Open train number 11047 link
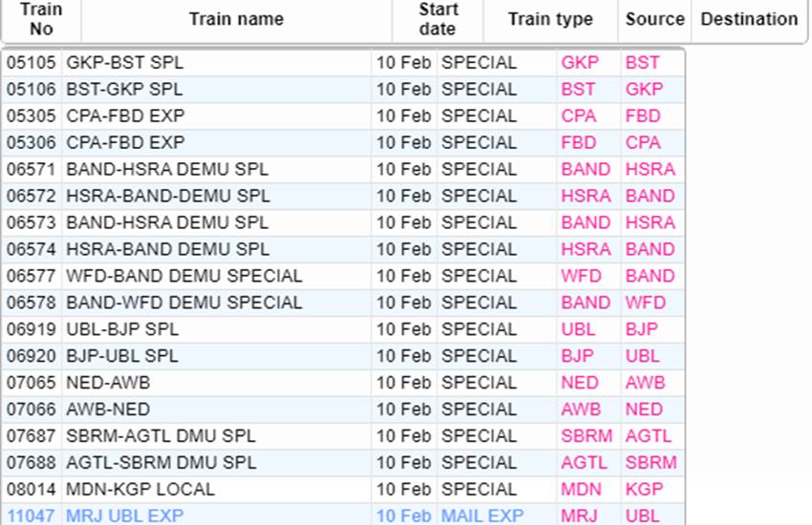The width and height of the screenshot is (812, 525). pos(31,515)
